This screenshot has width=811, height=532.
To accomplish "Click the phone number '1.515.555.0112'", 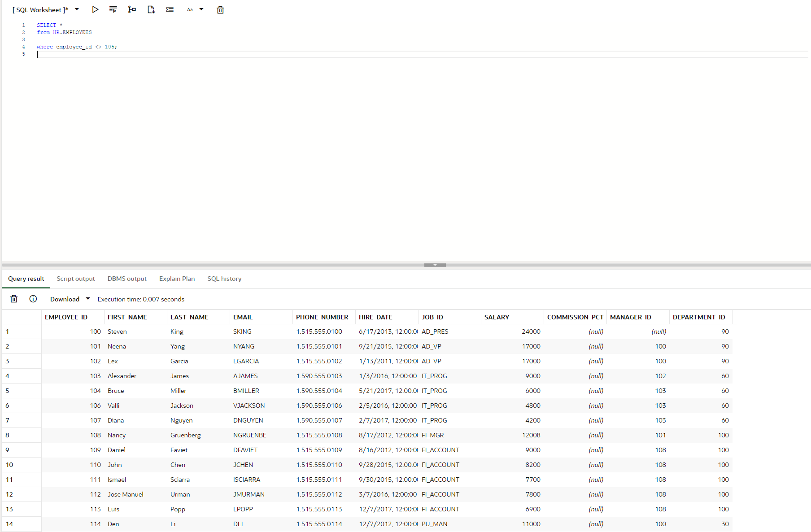I will [x=324, y=494].
